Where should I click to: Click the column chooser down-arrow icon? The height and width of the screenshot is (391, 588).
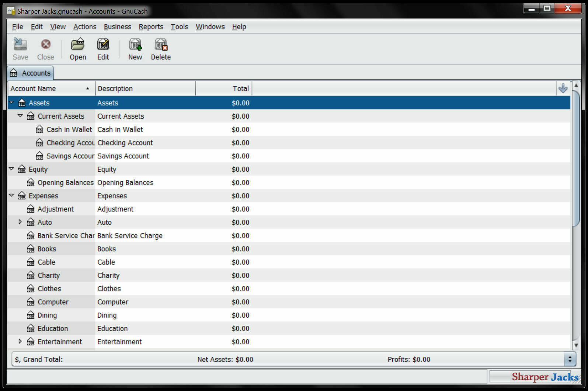point(563,88)
